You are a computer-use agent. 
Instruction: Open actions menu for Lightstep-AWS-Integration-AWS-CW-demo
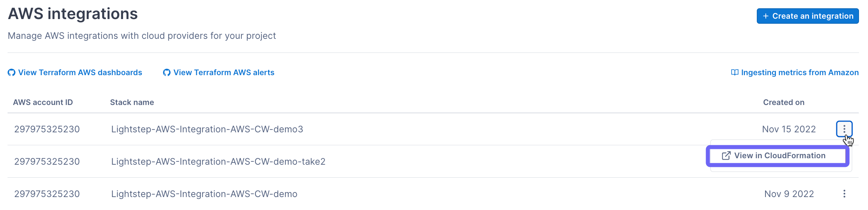coord(844,193)
